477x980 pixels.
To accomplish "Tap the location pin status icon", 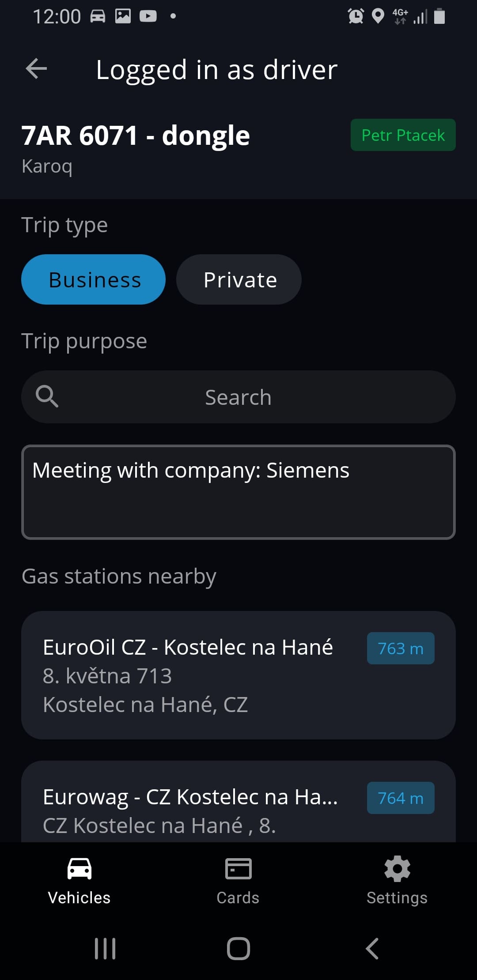I will pos(378,16).
